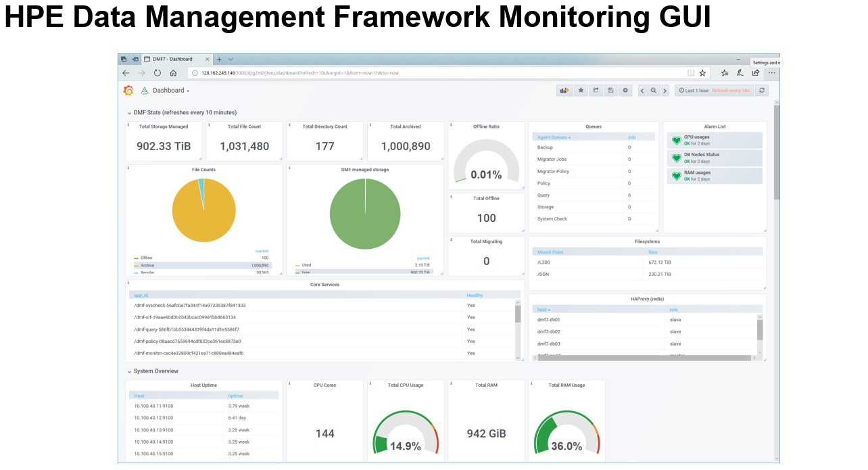Screen dimensions: 868x470
Task: Open dashboard settings gear
Action: 625,91
